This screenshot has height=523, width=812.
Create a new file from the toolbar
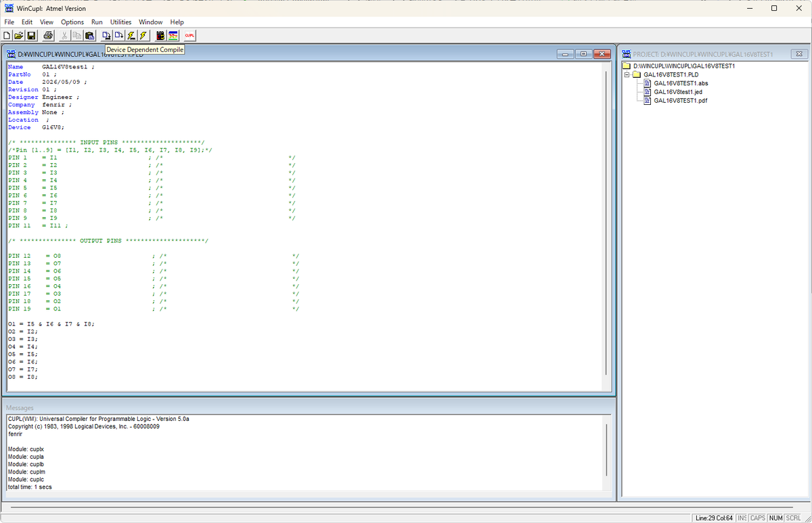[x=7, y=35]
